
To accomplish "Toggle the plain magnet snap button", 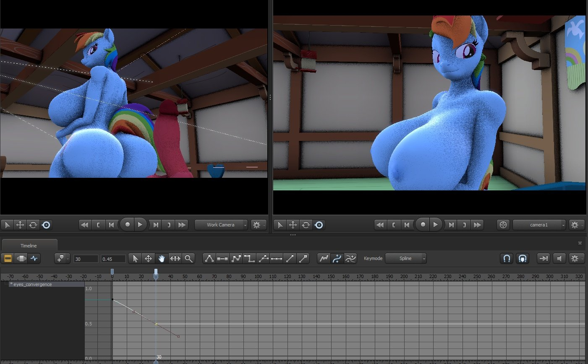I will pyautogui.click(x=507, y=258).
